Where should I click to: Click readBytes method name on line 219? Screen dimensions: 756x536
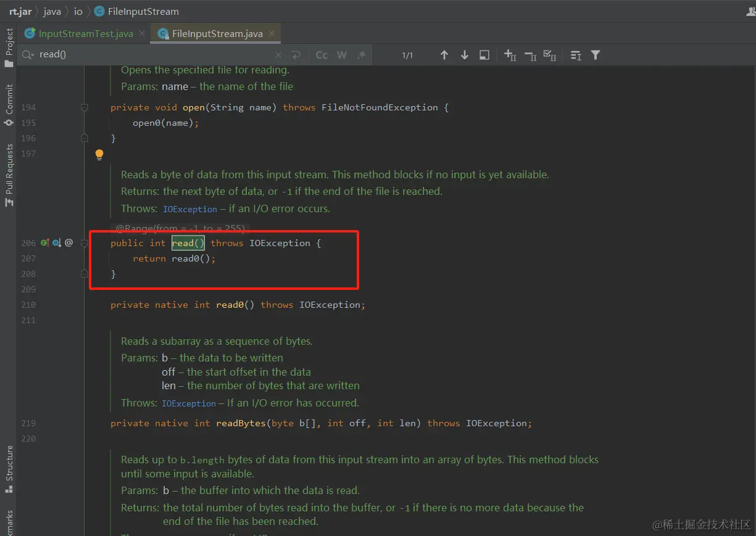tap(241, 423)
